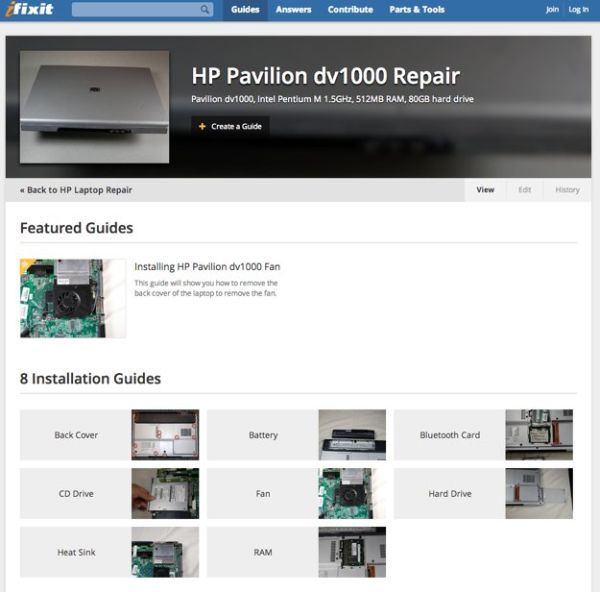Open the HP Pavilion dv1000 laptop photo
Image resolution: width=600 pixels, height=592 pixels.
point(94,107)
